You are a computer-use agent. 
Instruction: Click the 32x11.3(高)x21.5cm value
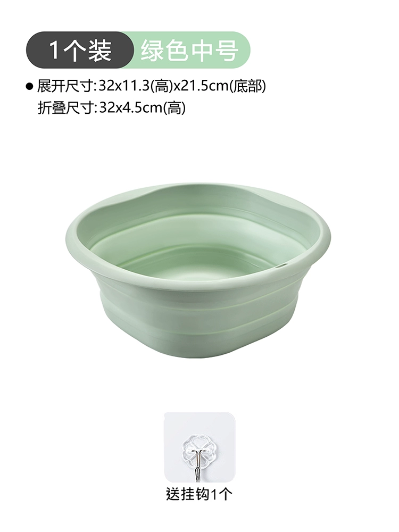164,87
